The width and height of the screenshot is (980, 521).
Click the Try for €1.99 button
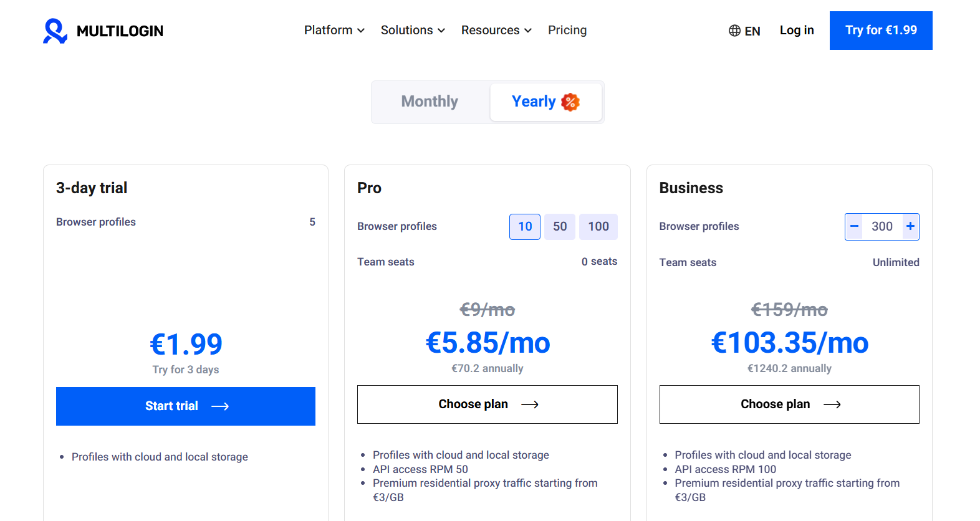(x=880, y=30)
